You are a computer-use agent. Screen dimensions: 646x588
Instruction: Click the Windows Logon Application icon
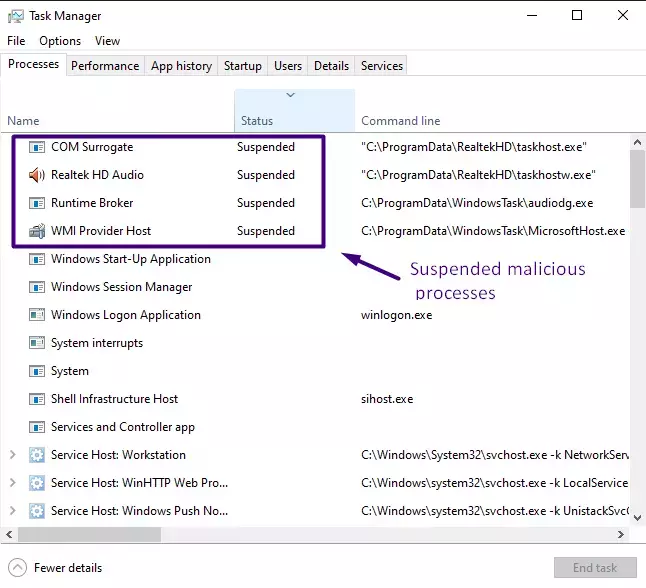(x=37, y=315)
